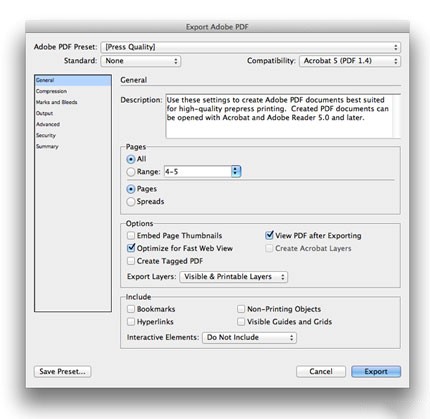
Task: Enable Create Tagged PDF checkbox
Action: point(131,261)
